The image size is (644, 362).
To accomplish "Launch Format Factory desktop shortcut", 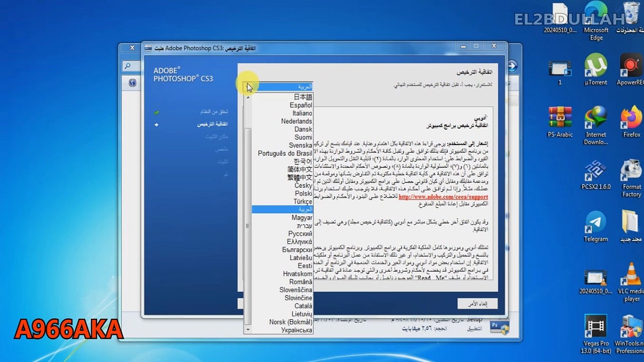I will coord(631,178).
